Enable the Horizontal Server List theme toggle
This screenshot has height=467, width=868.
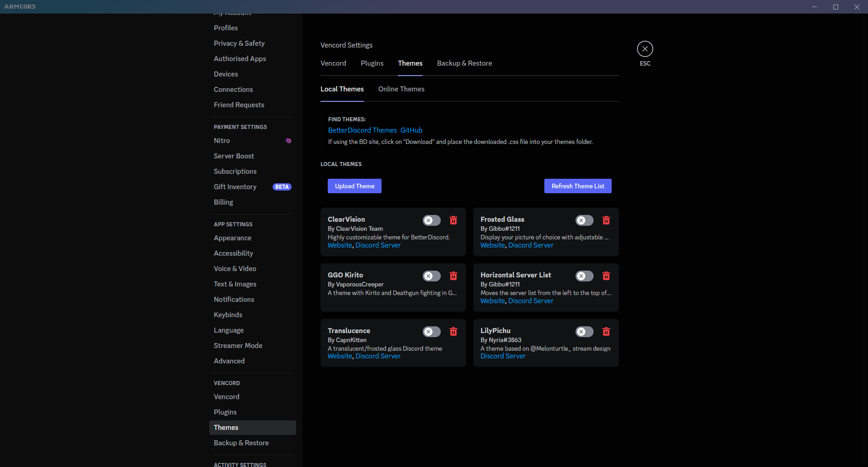tap(585, 276)
